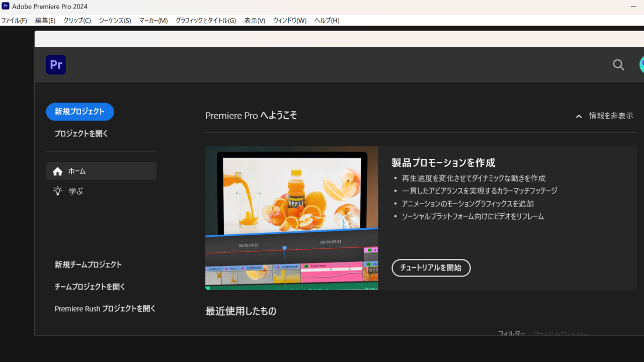Open the クリップ(C) menu

(77, 21)
